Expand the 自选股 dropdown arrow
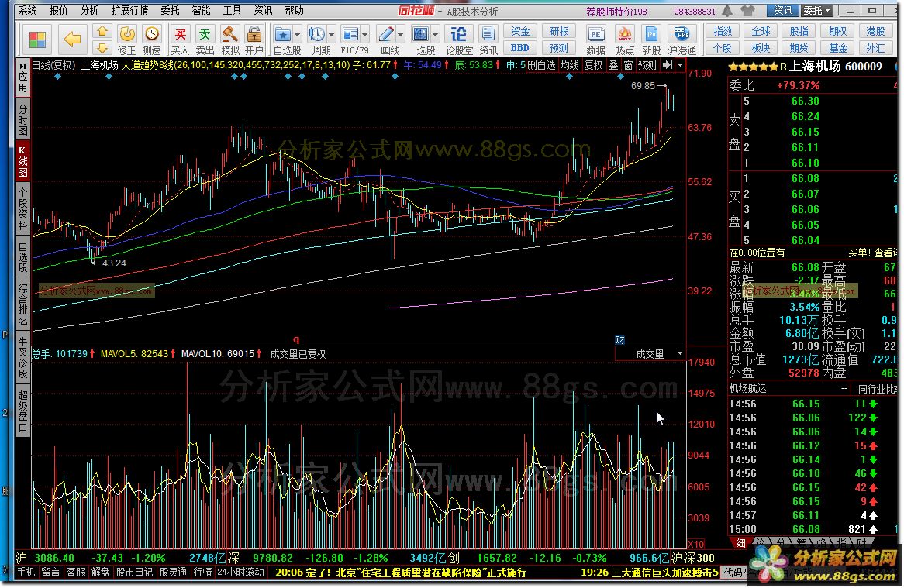The width and height of the screenshot is (904, 588). 298,35
